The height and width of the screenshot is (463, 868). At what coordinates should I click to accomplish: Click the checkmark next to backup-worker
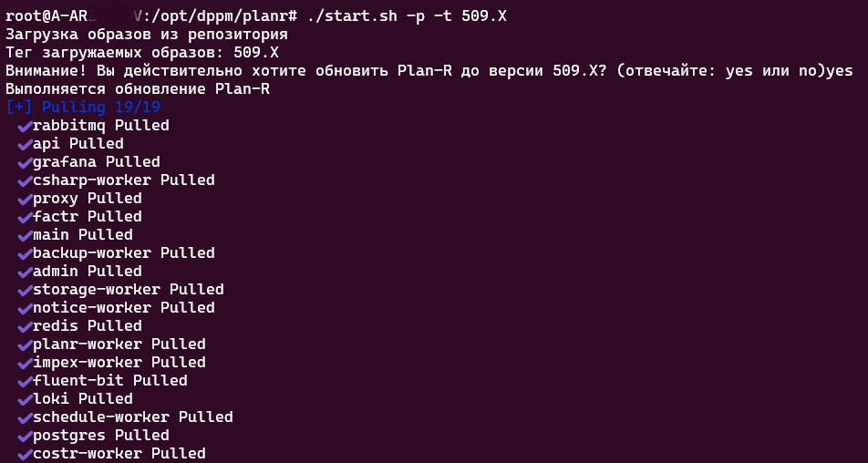(25, 253)
